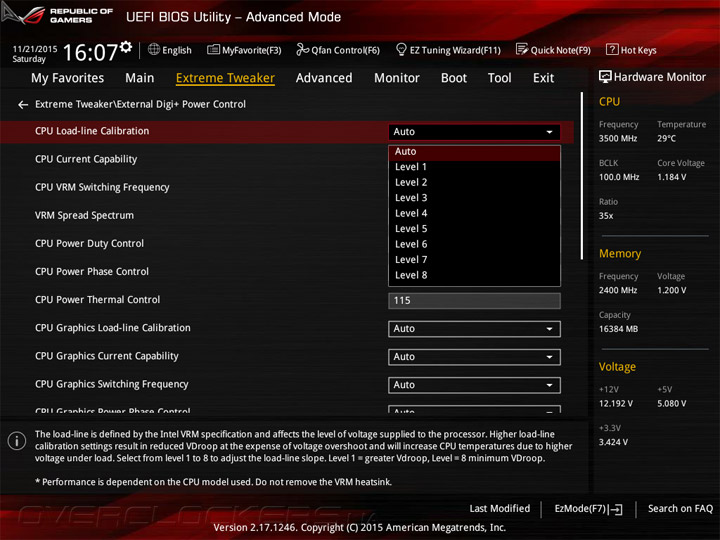Click the Hardware Monitor icon
This screenshot has height=540, width=720.
click(605, 77)
